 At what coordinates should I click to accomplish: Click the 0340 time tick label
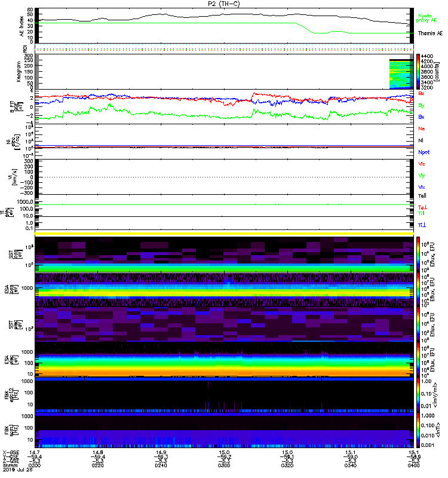tap(351, 465)
